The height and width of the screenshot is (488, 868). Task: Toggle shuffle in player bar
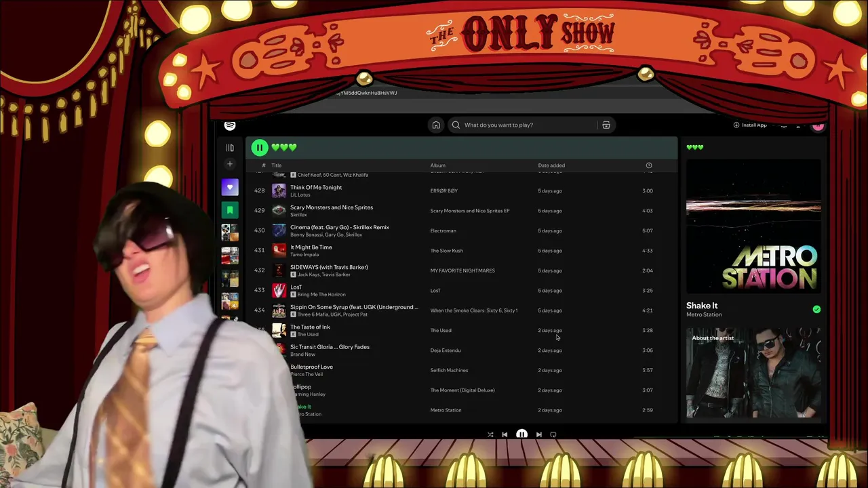tap(490, 434)
